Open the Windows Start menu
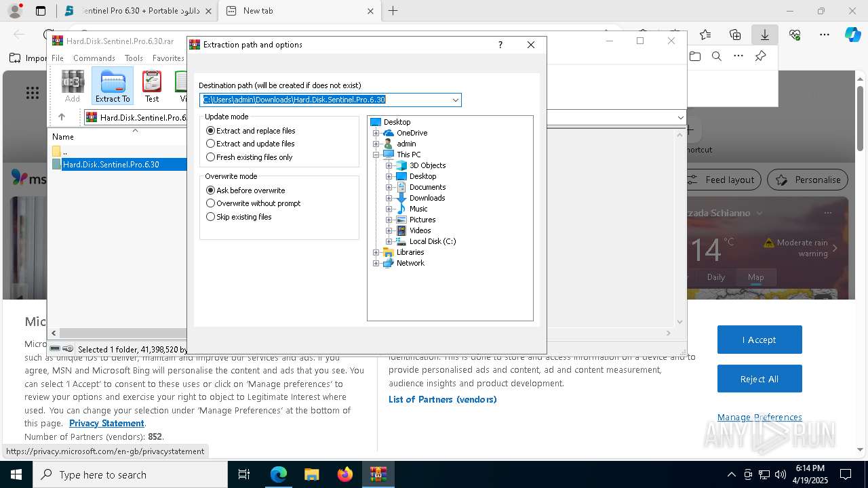 pyautogui.click(x=16, y=474)
